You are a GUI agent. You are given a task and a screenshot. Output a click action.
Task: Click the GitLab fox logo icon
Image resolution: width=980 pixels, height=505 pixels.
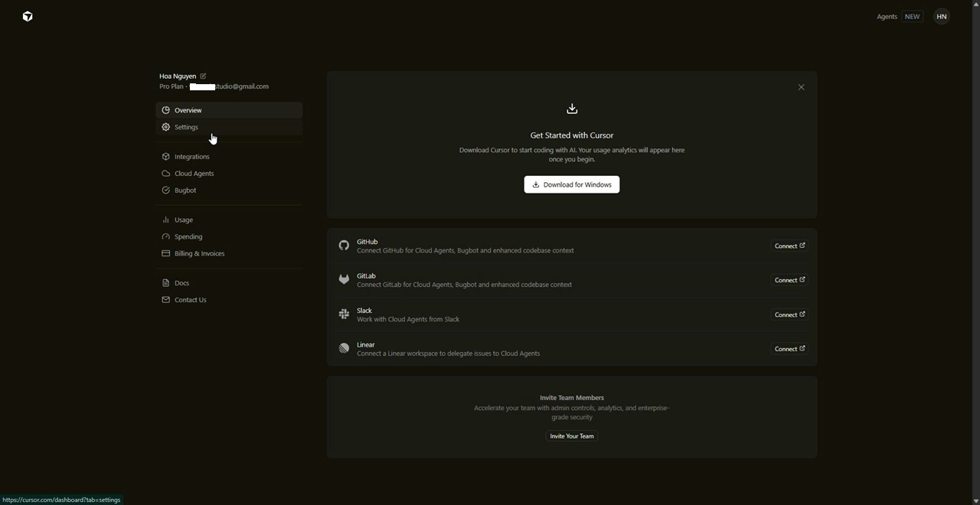coord(344,280)
